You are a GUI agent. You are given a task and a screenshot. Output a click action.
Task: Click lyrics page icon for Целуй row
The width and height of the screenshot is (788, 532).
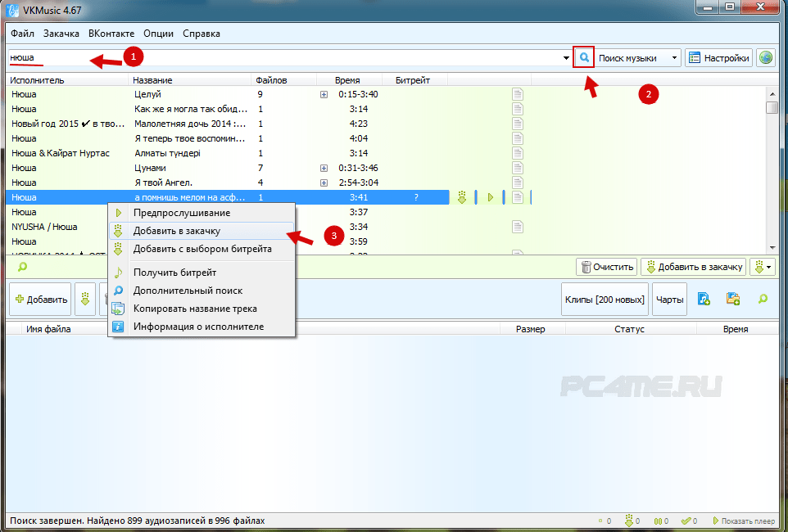(517, 94)
